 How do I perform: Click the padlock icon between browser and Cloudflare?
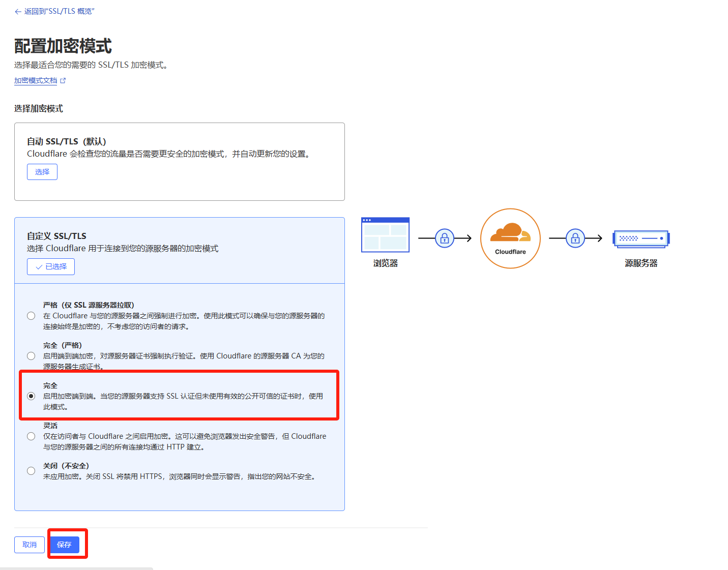coord(445,238)
